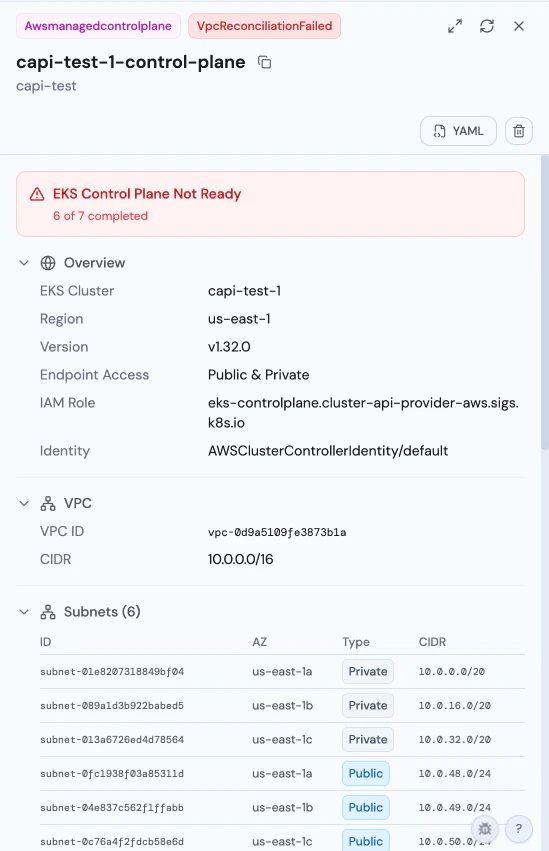The height and width of the screenshot is (851, 549).
Task: Collapse the Subnets section
Action: tap(24, 612)
